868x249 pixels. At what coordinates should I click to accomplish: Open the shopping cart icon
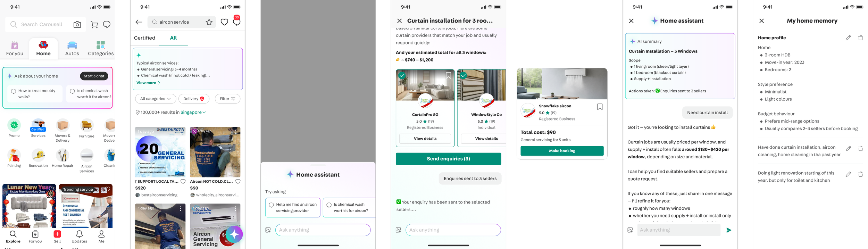coord(94,25)
